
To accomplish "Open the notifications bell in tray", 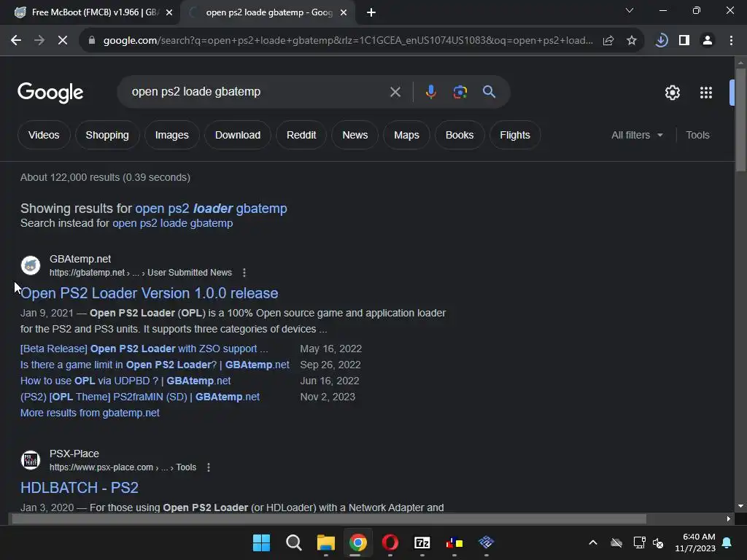I will [727, 542].
